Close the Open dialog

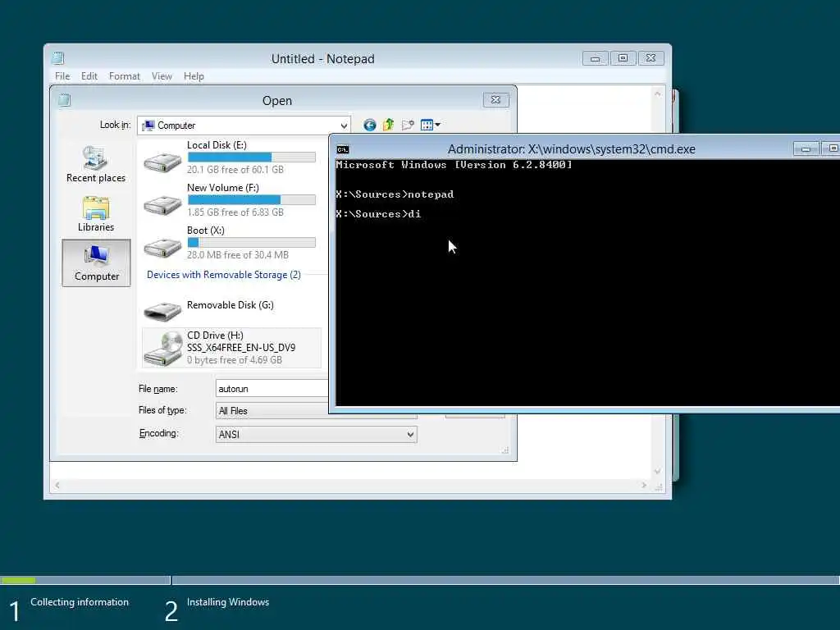[x=495, y=99]
